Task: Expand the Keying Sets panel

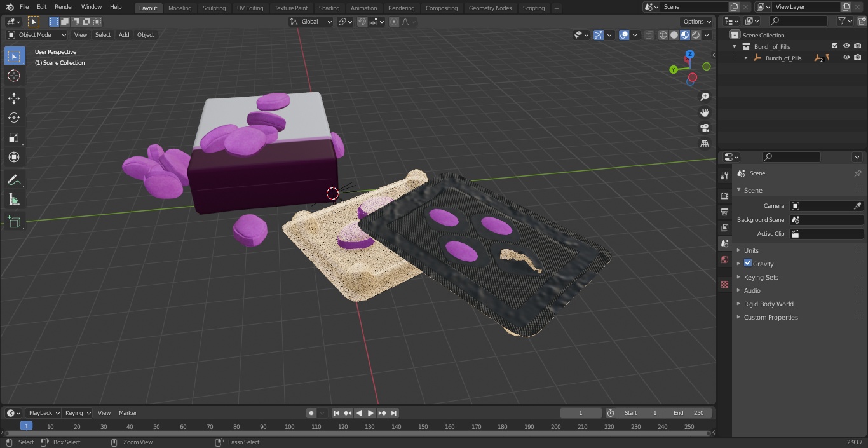Action: tap(761, 277)
